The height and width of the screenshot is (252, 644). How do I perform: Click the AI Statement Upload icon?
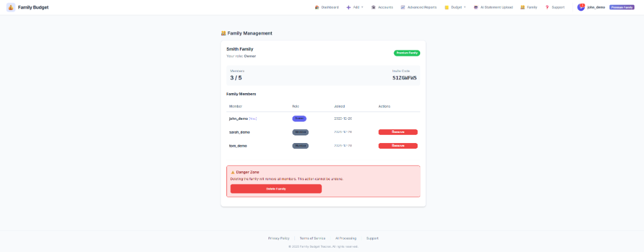[x=476, y=8]
